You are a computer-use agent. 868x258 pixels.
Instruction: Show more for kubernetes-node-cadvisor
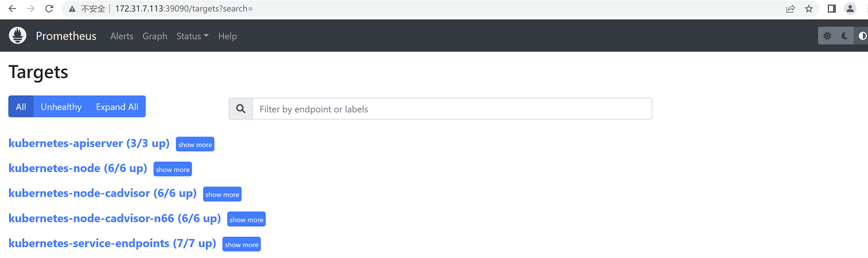222,194
